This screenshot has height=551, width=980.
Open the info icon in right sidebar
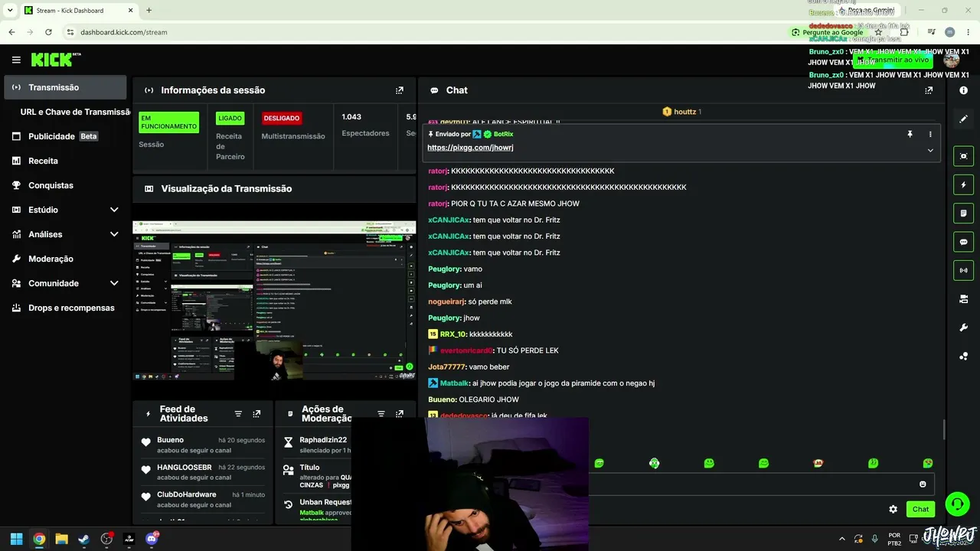point(963,90)
